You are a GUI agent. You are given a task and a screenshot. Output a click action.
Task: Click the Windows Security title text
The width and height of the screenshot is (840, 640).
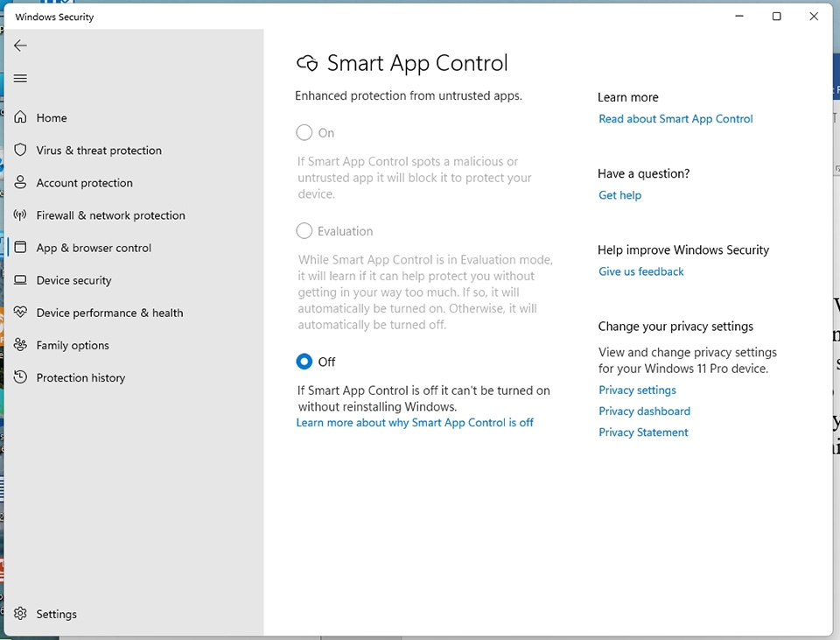point(54,18)
